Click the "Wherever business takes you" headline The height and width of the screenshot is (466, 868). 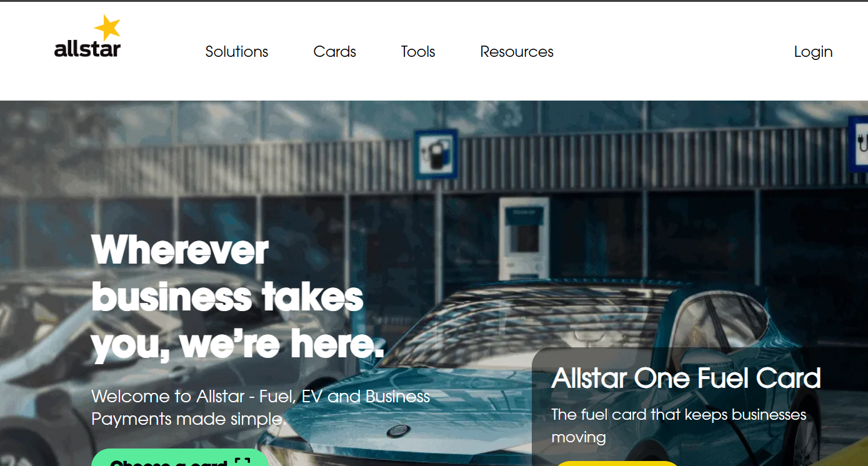coord(237,298)
